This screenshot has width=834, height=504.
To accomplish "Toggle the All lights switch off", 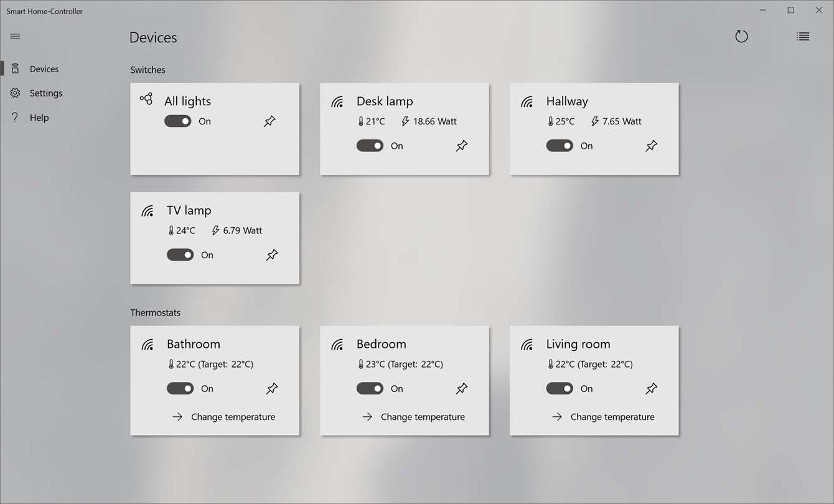I will coord(178,121).
